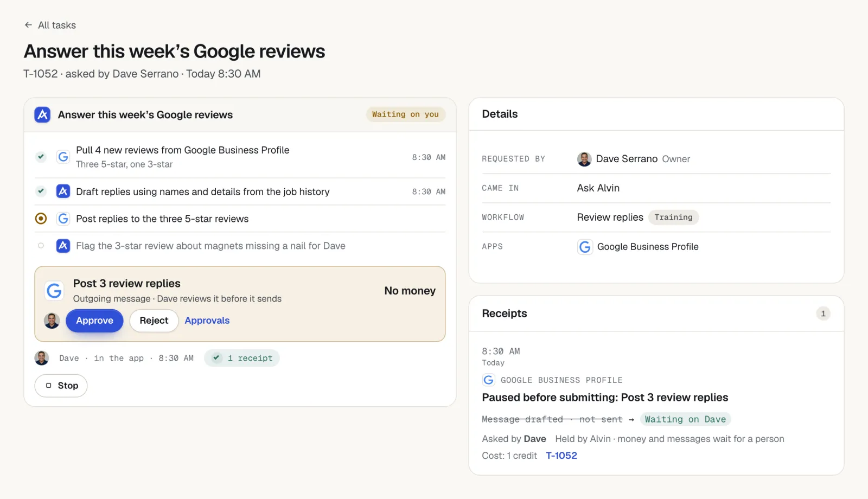
Task: Click 'Google Business Profile' app name in Details
Action: pyautogui.click(x=648, y=247)
